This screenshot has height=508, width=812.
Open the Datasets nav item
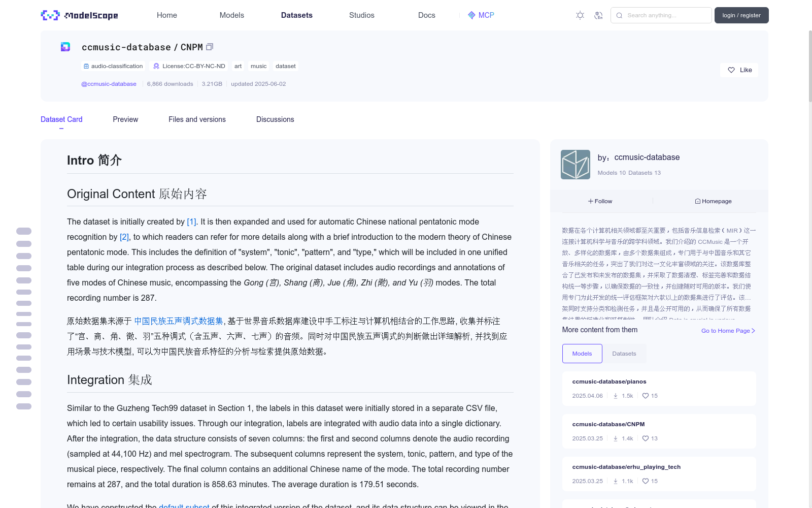(x=297, y=15)
